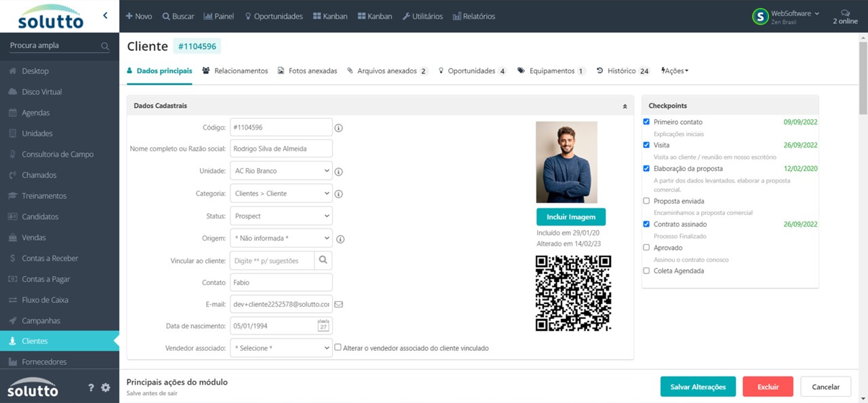This screenshot has width=868, height=403.
Task: Click the client photo thumbnail
Action: click(566, 162)
